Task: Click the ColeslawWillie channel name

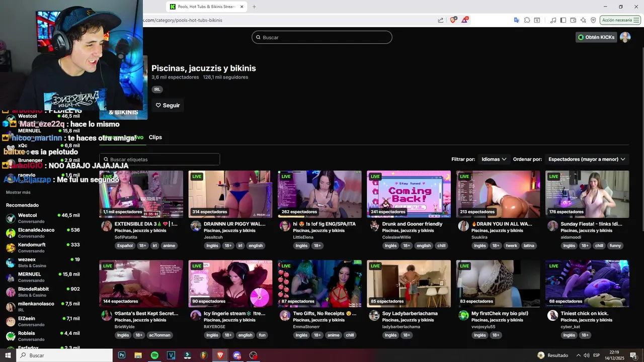Action: tap(396, 237)
